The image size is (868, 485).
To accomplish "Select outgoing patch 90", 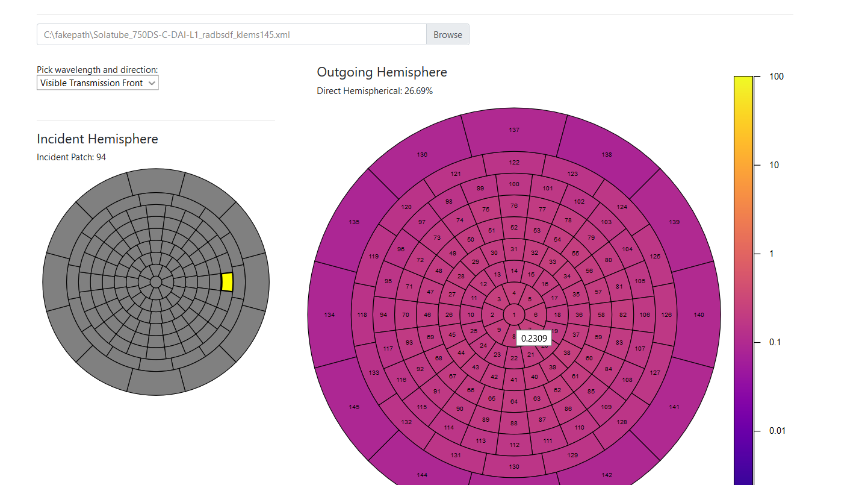I will (460, 409).
